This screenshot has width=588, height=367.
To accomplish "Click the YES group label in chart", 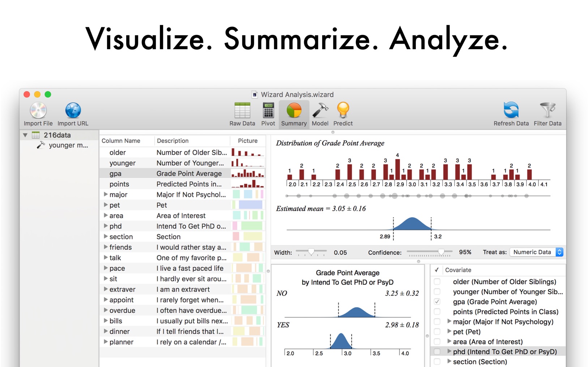I will (283, 325).
